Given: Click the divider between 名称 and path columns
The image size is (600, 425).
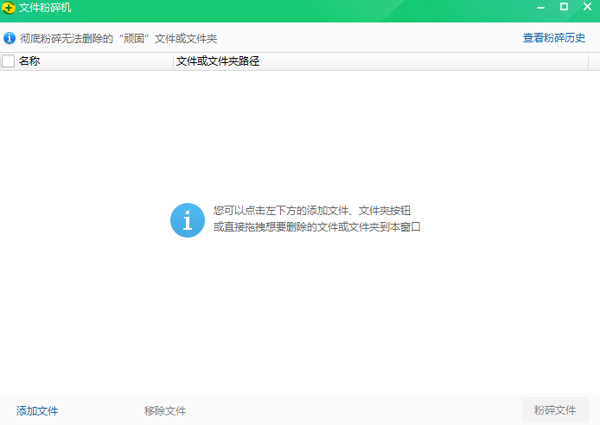Looking at the screenshot, I should click(x=172, y=61).
